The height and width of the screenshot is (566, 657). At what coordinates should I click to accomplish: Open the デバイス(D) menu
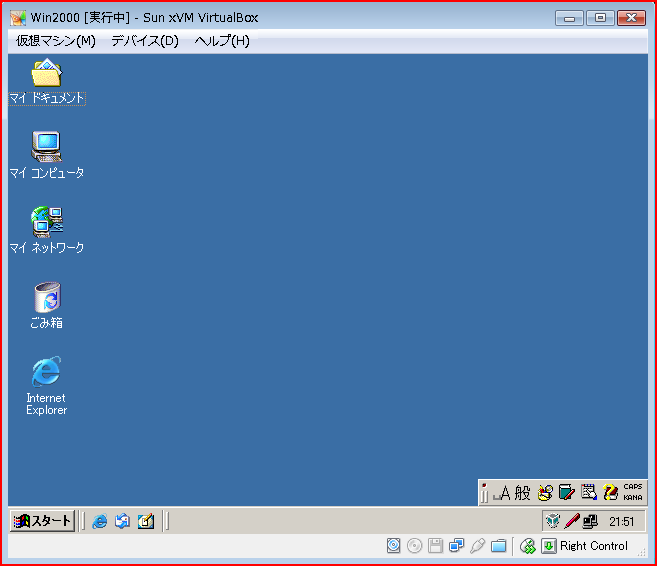pos(145,41)
